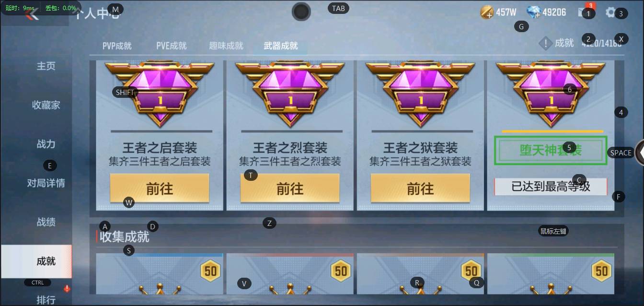Select 收藏家 in the sidebar
The height and width of the screenshot is (306, 644).
[x=46, y=105]
